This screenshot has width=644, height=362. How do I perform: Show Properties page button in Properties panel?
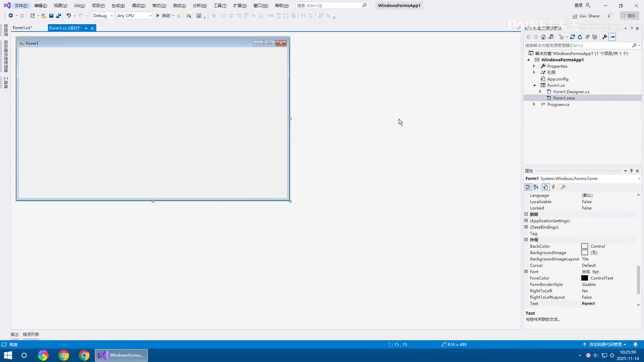[545, 187]
